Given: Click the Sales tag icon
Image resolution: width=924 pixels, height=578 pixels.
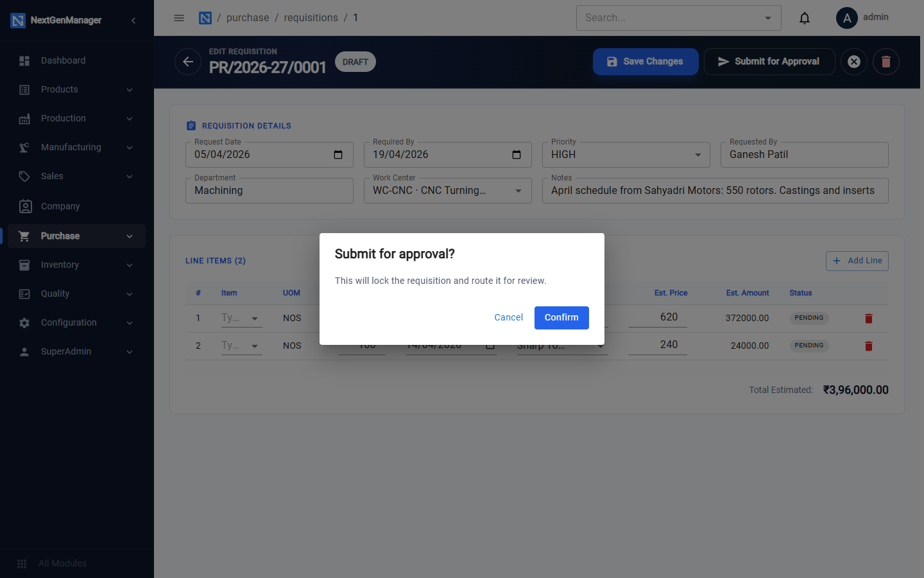Looking at the screenshot, I should [24, 177].
